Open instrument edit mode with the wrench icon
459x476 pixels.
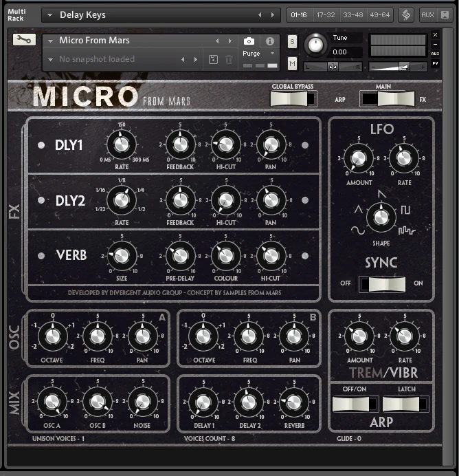[x=24, y=39]
